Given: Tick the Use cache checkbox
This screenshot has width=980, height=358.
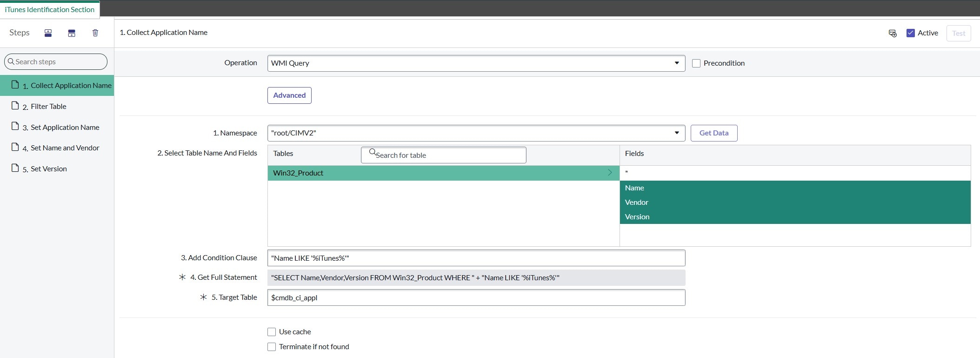Looking at the screenshot, I should 272,332.
